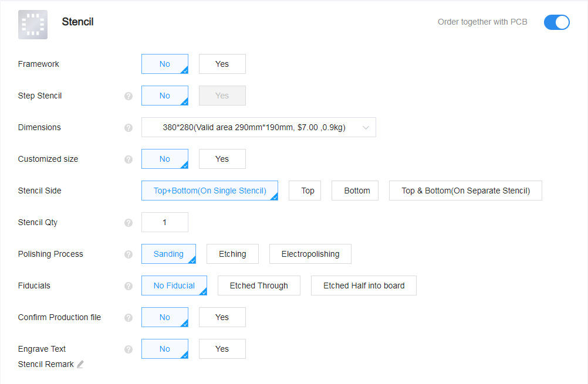The height and width of the screenshot is (384, 588).
Task: Open help icon for Confirm Production file
Action: (x=129, y=318)
